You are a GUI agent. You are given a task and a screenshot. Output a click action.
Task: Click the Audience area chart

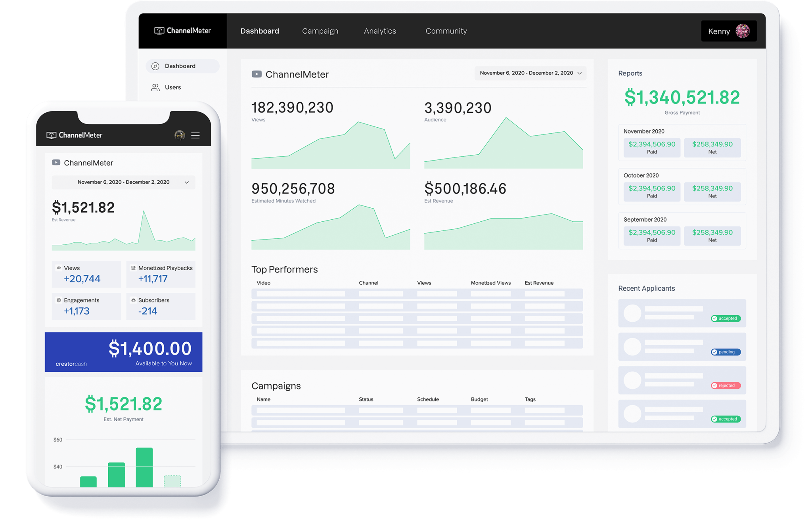[504, 143]
